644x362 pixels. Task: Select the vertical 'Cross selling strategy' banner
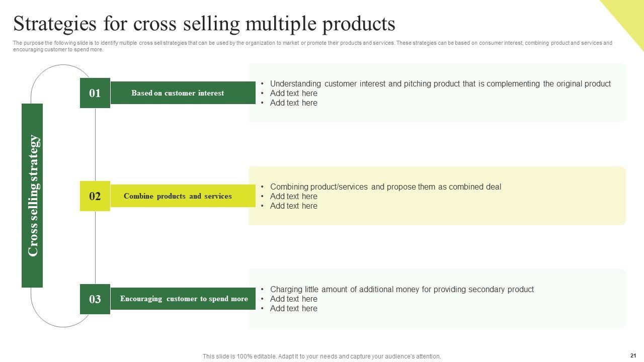coord(32,195)
